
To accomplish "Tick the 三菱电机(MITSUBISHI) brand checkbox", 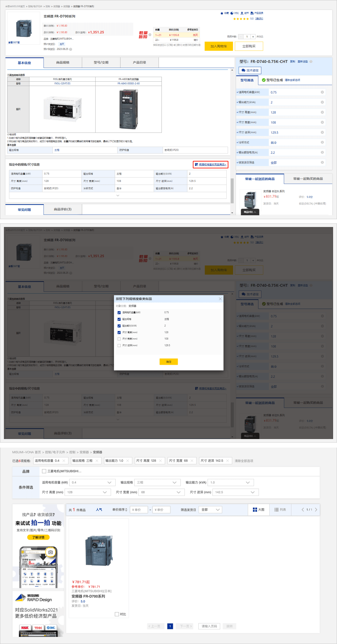I will [44, 471].
